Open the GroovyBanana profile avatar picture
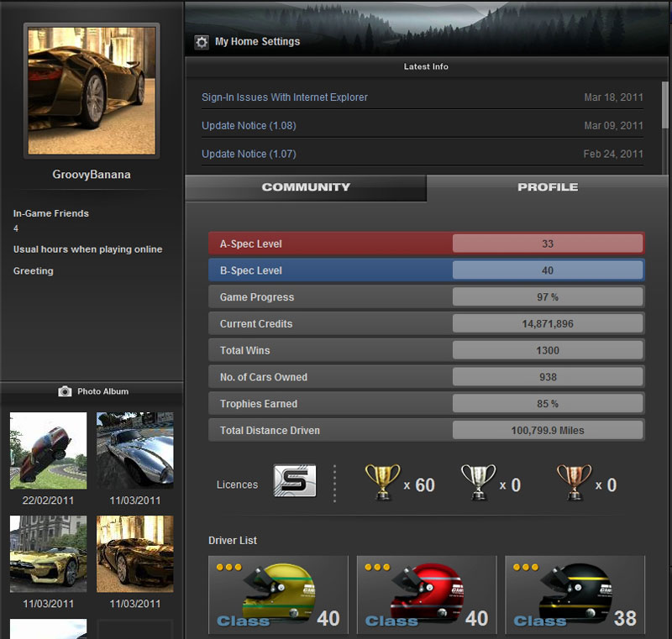This screenshot has width=672, height=639. click(92, 91)
